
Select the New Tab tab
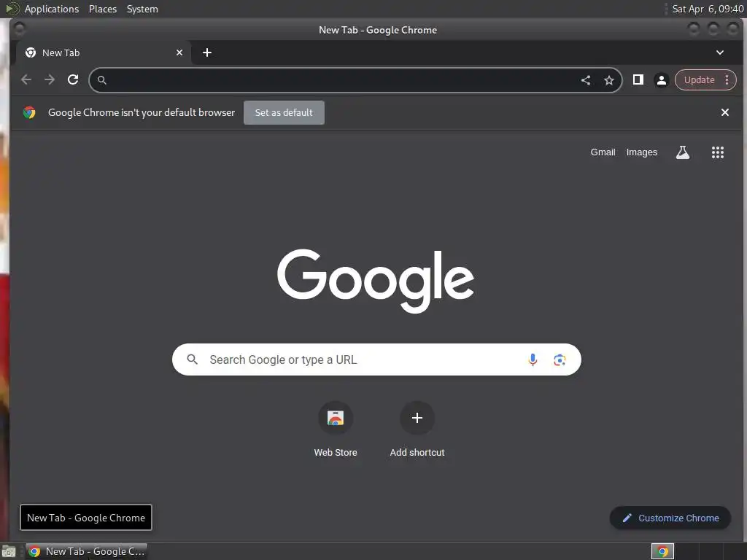pos(104,52)
